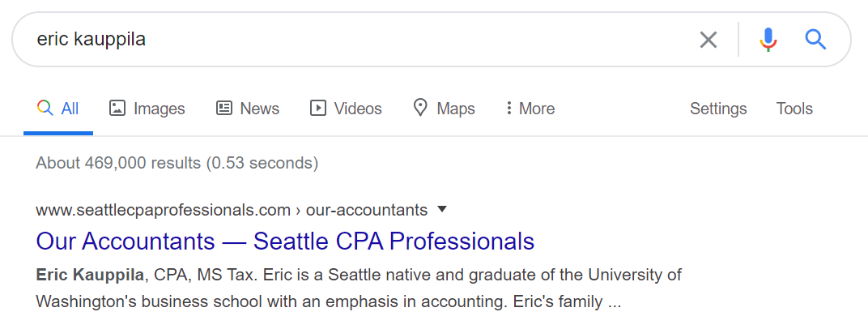
Task: Click the word "More" in the tab bar
Action: pyautogui.click(x=537, y=109)
